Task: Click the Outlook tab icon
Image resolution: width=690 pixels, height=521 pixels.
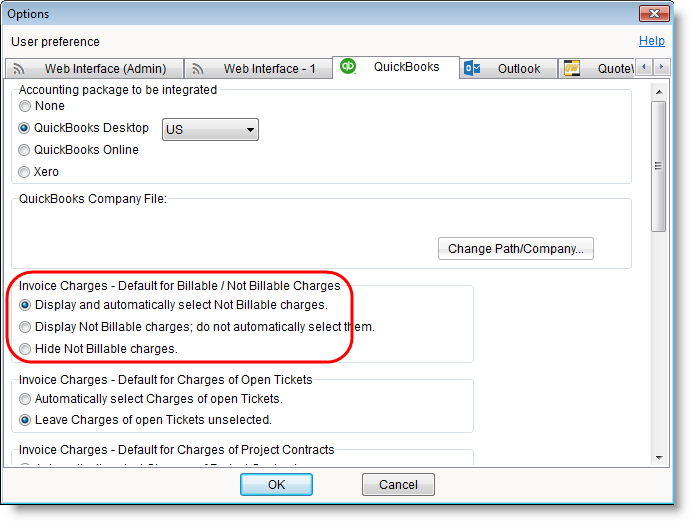Action: pos(472,68)
